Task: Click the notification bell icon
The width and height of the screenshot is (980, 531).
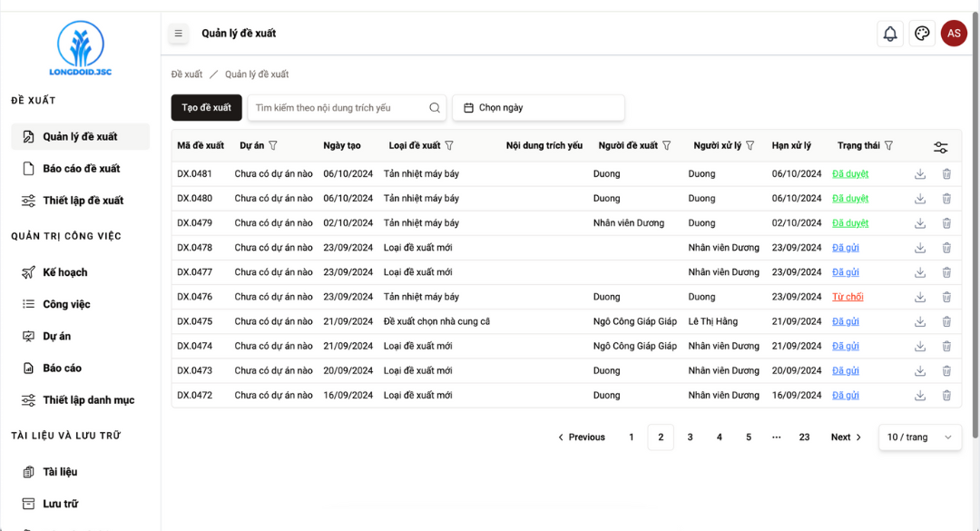Action: pos(890,34)
